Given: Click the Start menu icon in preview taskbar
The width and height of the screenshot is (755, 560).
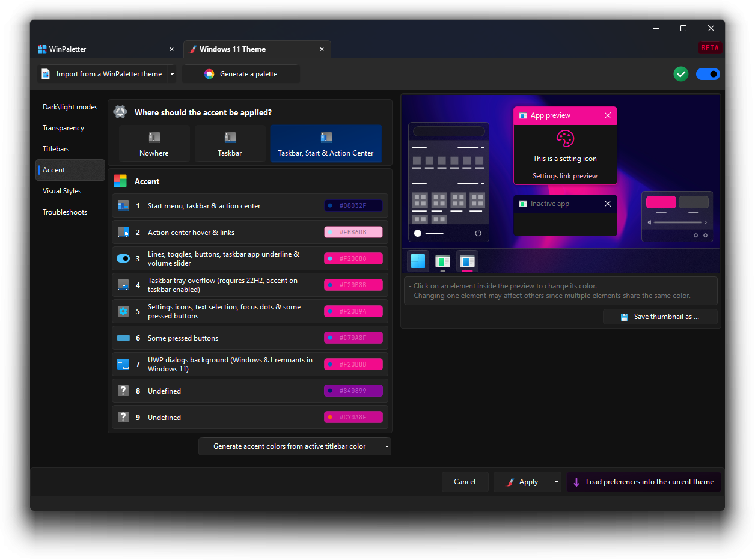Looking at the screenshot, I should point(418,261).
